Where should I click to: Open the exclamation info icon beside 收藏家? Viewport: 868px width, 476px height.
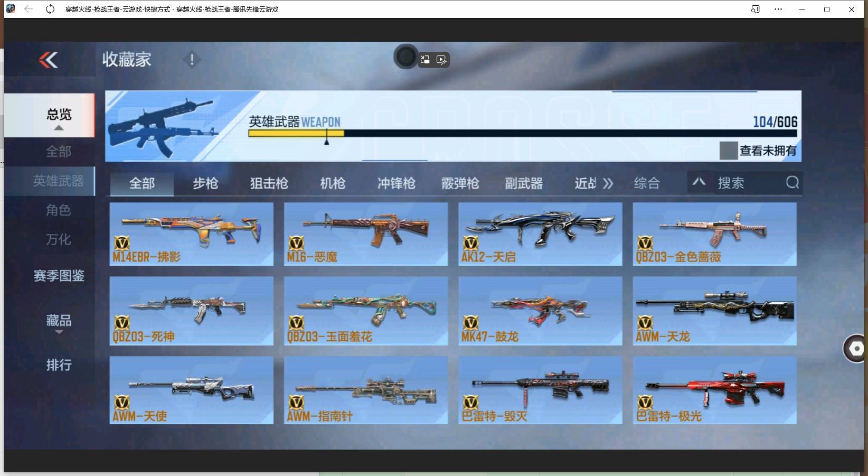point(192,60)
